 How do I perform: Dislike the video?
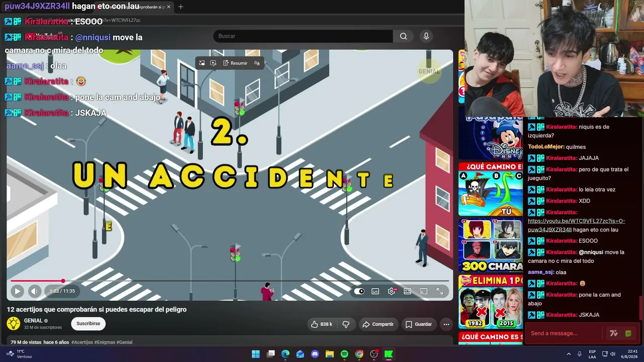click(346, 324)
